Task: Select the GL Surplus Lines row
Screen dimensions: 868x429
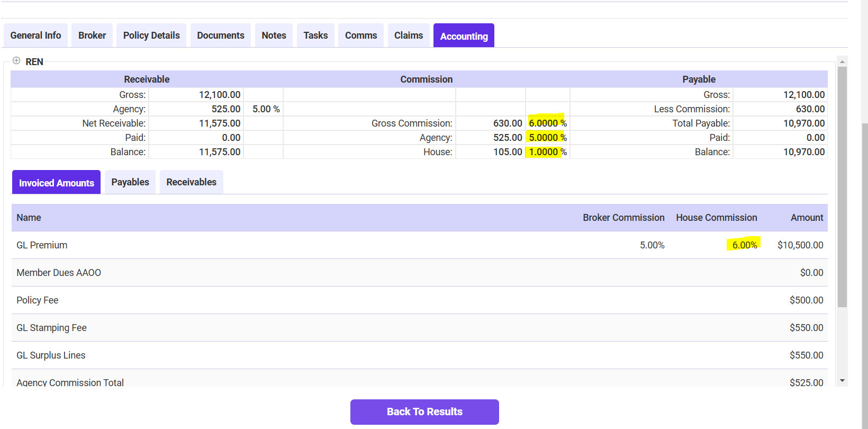Action: (x=420, y=355)
